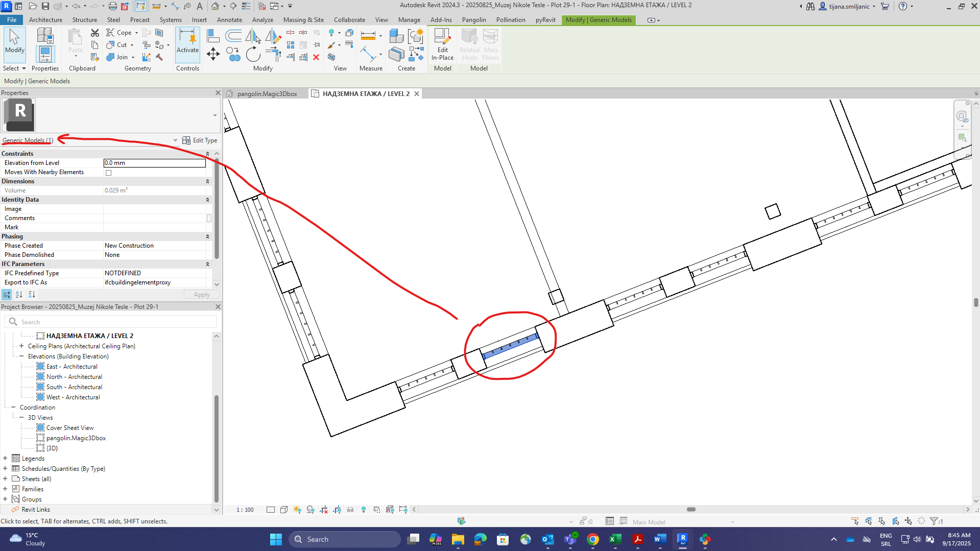Toggle Moves With Nearby Elements checkbox

(x=108, y=173)
